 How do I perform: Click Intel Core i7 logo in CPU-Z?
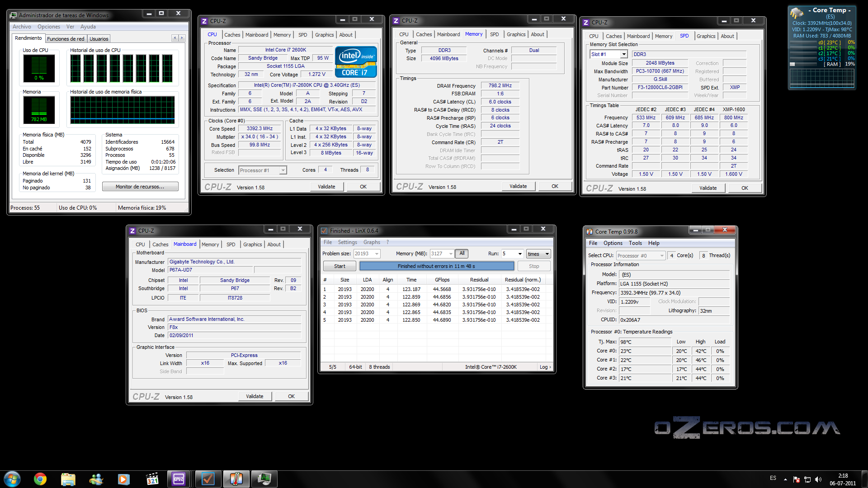pyautogui.click(x=356, y=62)
